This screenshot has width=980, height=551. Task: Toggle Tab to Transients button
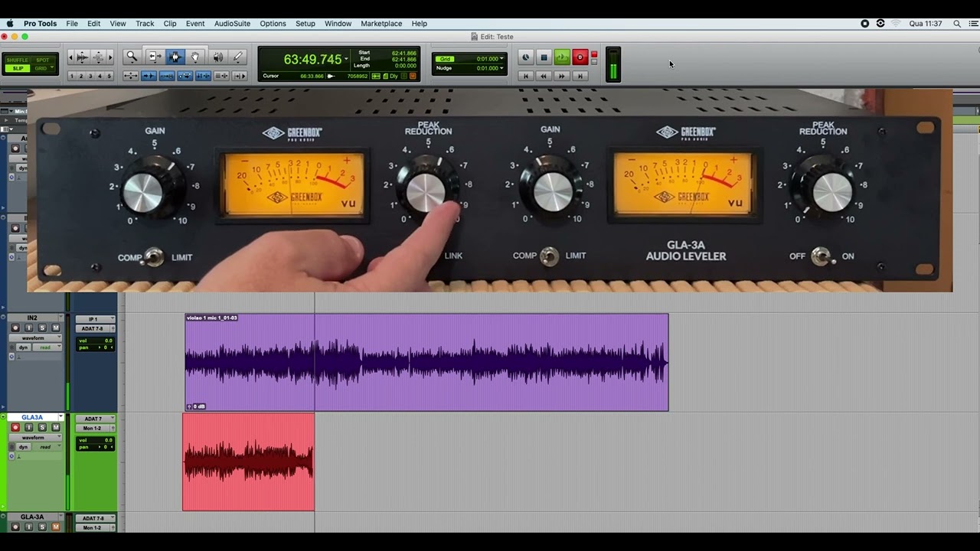tap(149, 76)
